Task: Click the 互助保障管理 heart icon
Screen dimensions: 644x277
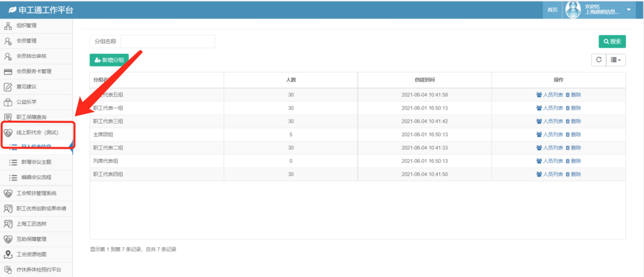Action: (8, 239)
